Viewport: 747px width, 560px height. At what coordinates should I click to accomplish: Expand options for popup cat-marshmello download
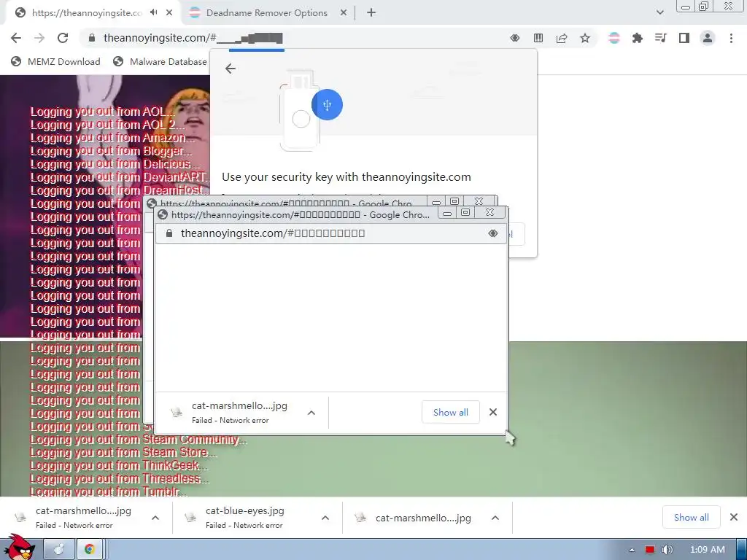coord(311,413)
